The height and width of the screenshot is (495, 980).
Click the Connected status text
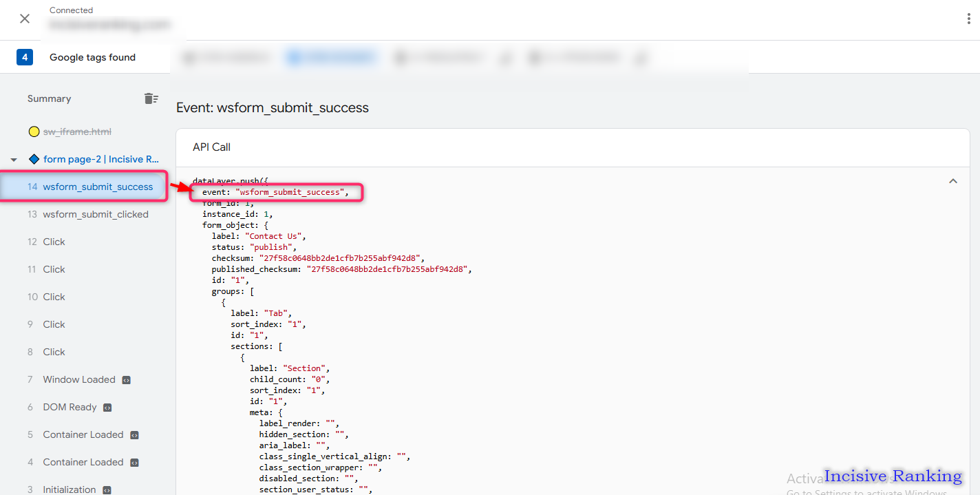click(71, 10)
